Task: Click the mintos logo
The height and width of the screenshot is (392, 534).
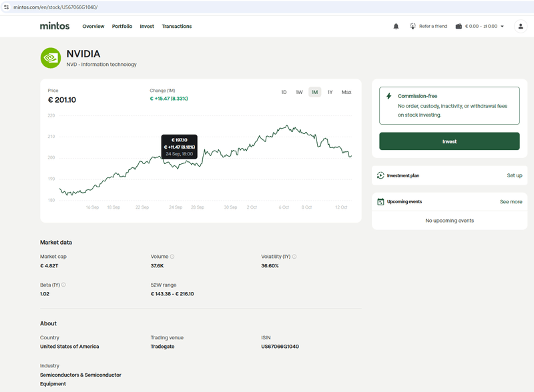Action: point(55,26)
